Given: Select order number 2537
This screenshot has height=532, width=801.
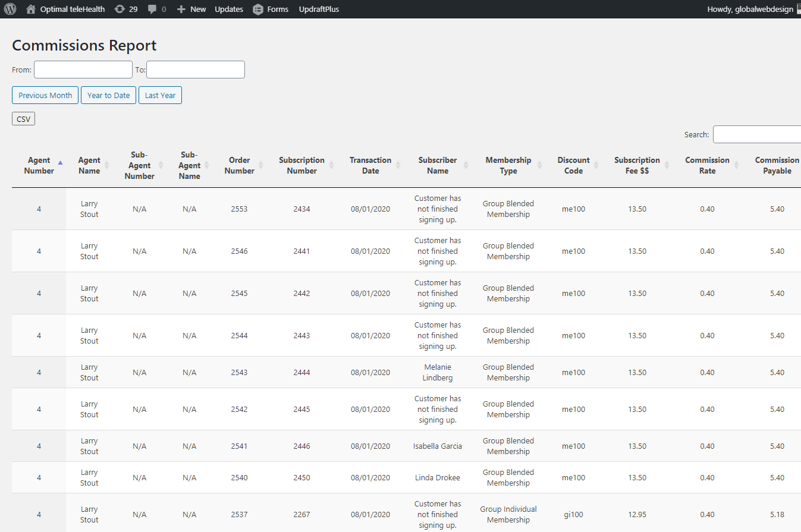Looking at the screenshot, I should 239,515.
